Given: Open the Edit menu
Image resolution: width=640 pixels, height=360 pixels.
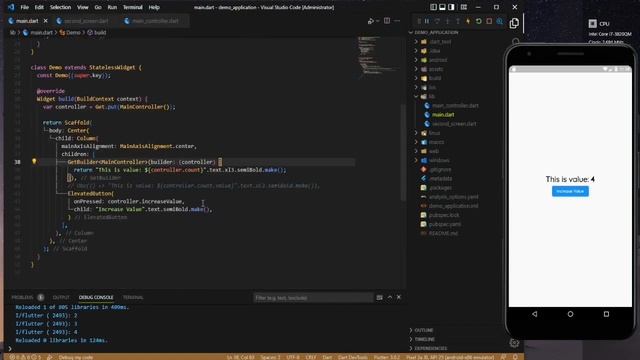Looking at the screenshot, I should pyautogui.click(x=39, y=7).
